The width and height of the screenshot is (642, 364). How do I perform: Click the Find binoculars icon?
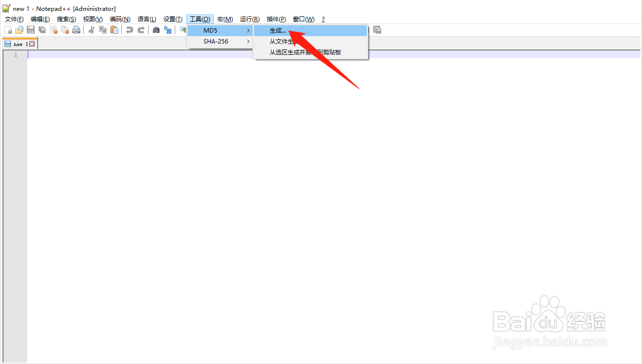156,30
